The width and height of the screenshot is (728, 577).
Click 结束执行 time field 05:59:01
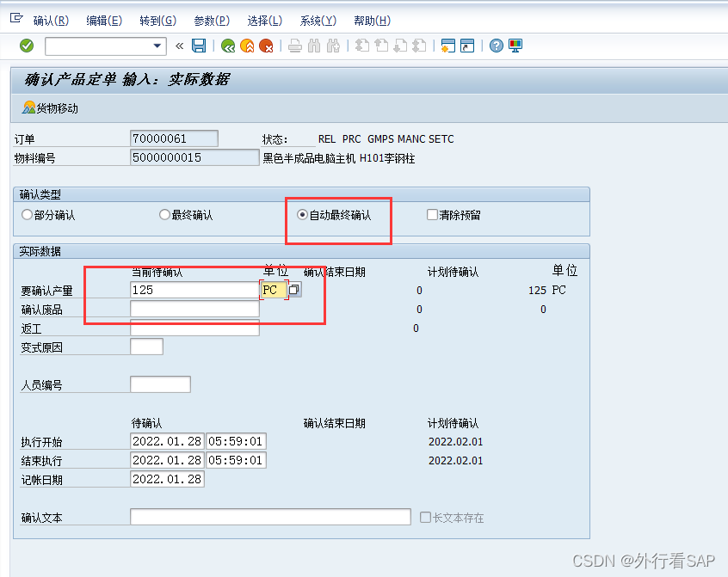coord(236,460)
